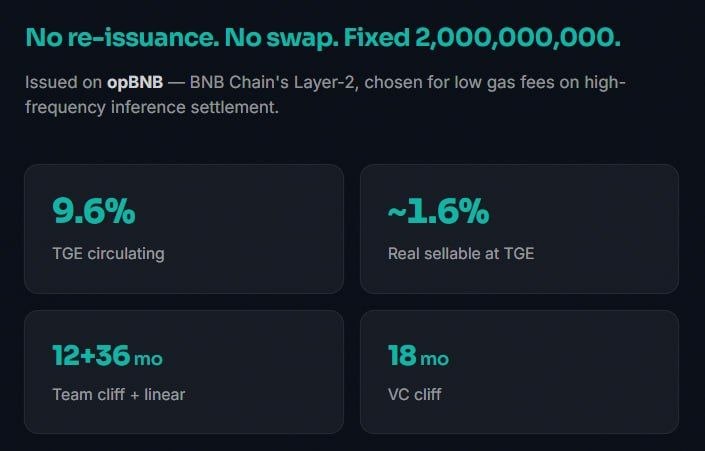The width and height of the screenshot is (705, 451).
Task: Click the VC cliff label
Action: tap(415, 394)
